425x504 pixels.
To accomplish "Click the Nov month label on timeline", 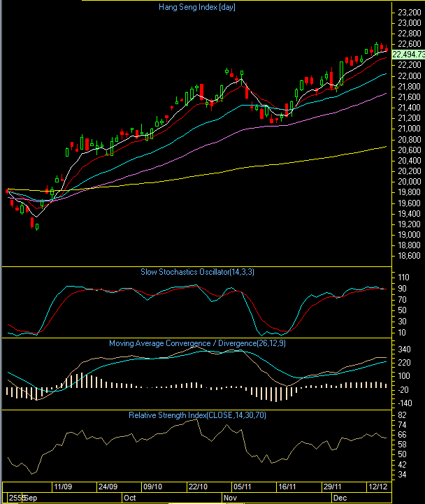I will pos(231,498).
